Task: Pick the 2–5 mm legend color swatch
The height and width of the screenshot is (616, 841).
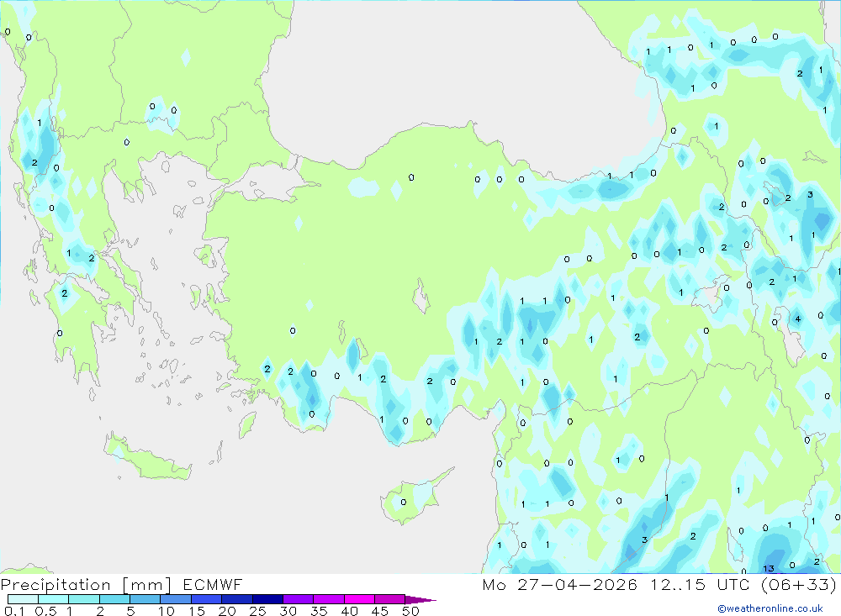Action: [114, 599]
